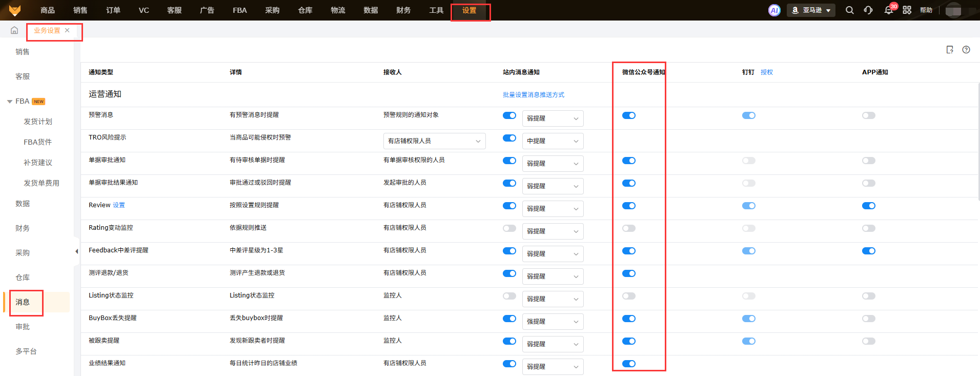Image resolution: width=980 pixels, height=376 pixels.
Task: Toggle 站内消息通知 switch for 业绩结果通知
Action: click(509, 364)
